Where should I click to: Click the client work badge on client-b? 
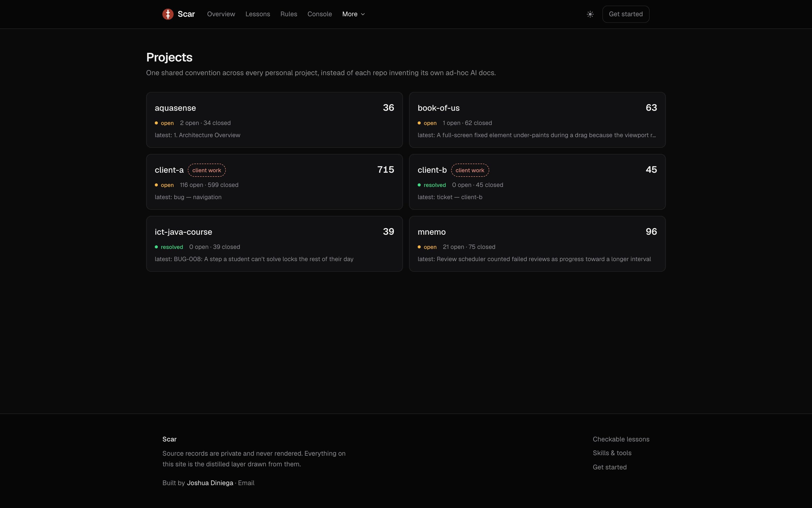click(x=470, y=170)
